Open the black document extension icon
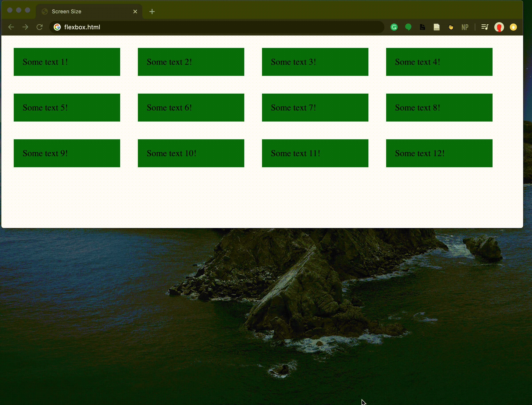This screenshot has width=532, height=405. click(423, 27)
